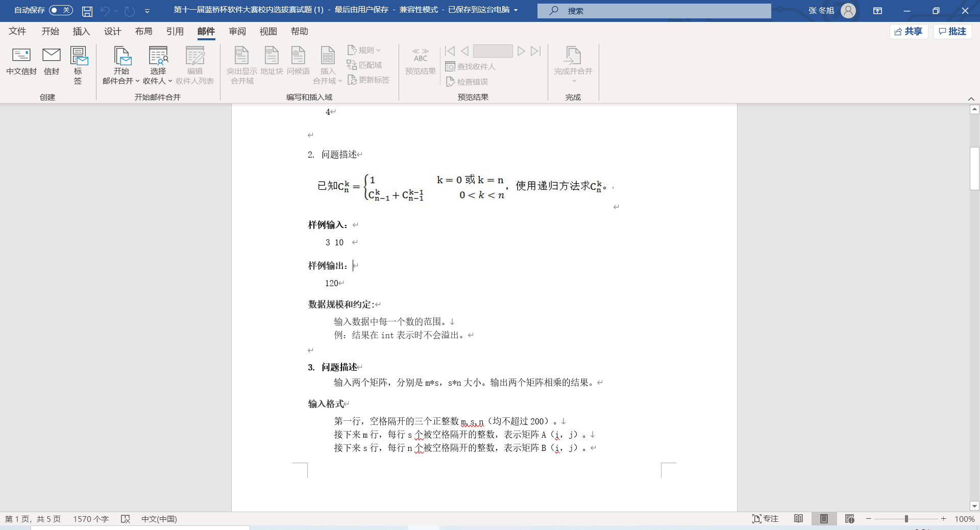Switch to Web Layout view icon
The height and width of the screenshot is (530, 980).
coord(849,519)
